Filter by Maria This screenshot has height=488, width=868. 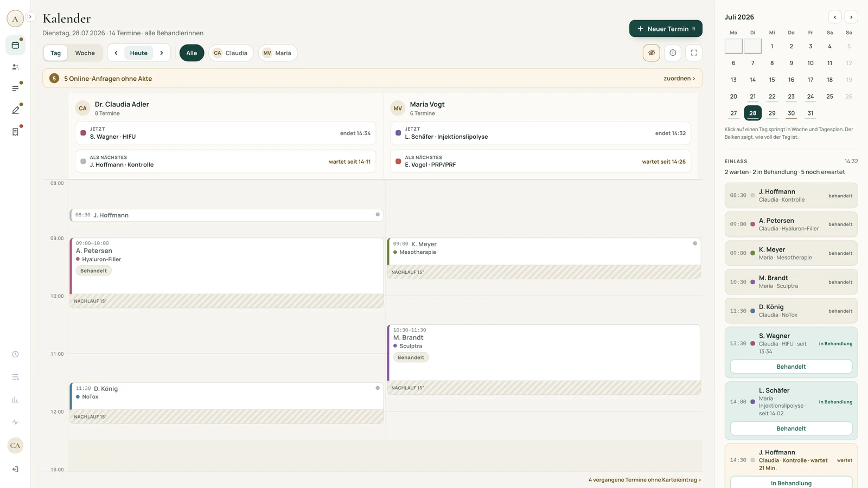click(x=278, y=53)
